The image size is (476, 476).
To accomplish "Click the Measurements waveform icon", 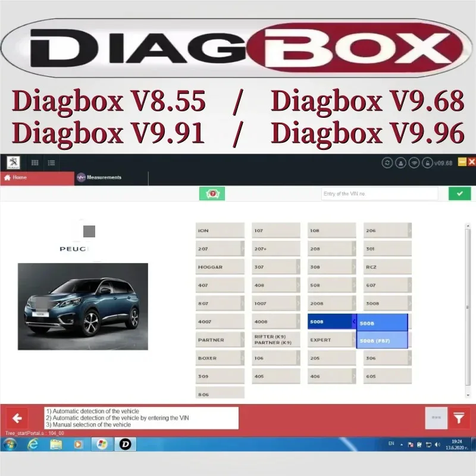I will 82,177.
